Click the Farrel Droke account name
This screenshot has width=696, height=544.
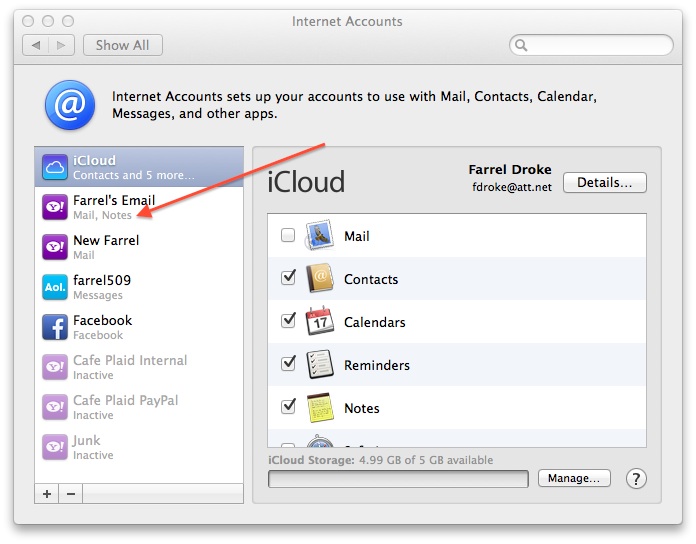510,170
